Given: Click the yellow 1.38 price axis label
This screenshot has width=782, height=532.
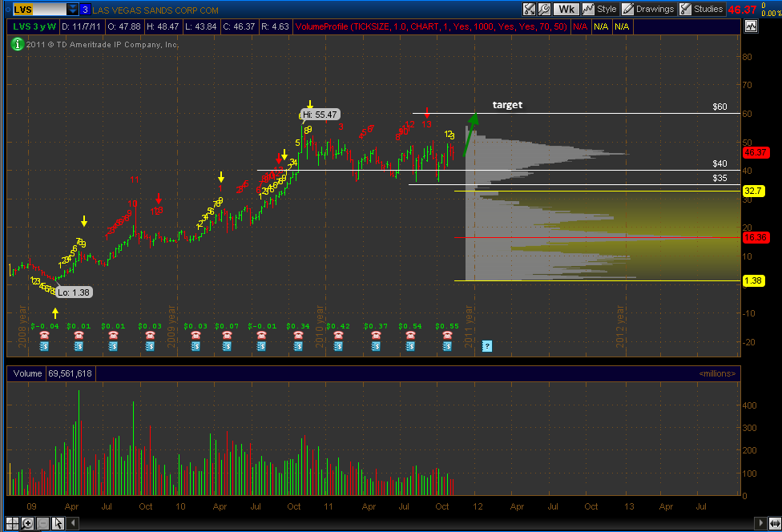Looking at the screenshot, I should [x=753, y=280].
